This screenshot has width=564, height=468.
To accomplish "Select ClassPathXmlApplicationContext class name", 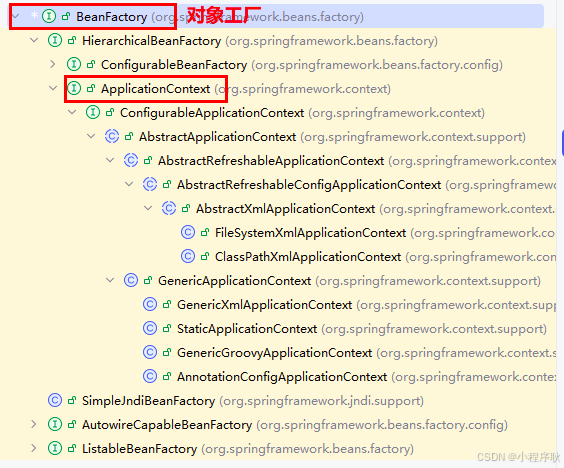I will point(308,257).
